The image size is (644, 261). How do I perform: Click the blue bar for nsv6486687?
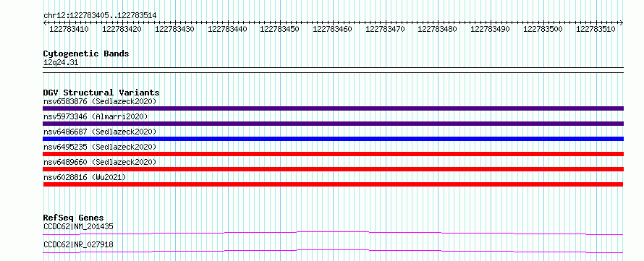[333, 139]
